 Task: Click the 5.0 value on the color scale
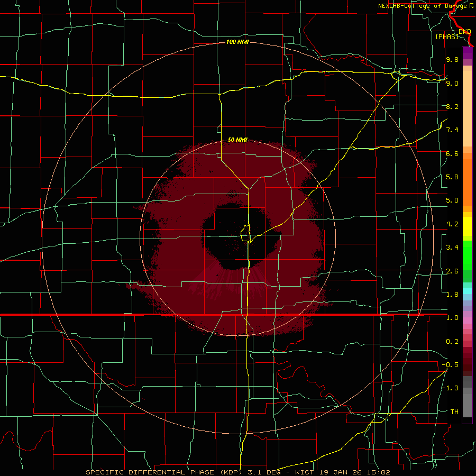(452, 200)
